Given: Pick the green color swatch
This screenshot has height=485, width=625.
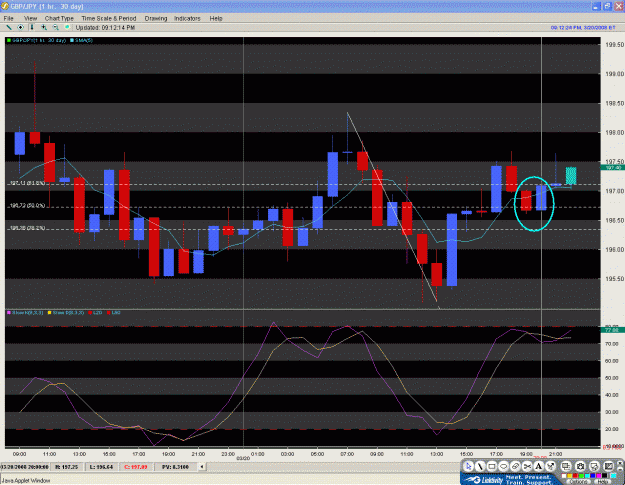Looking at the screenshot, I should point(582,476).
